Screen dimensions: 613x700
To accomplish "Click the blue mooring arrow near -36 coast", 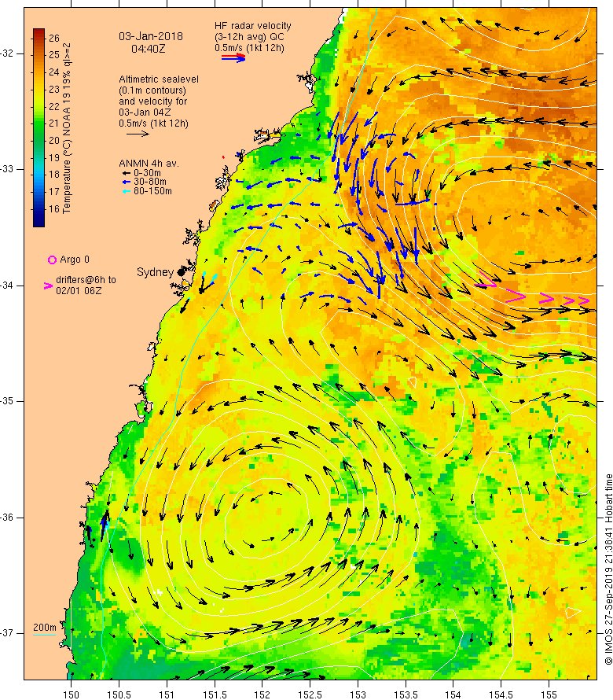I will (105, 526).
